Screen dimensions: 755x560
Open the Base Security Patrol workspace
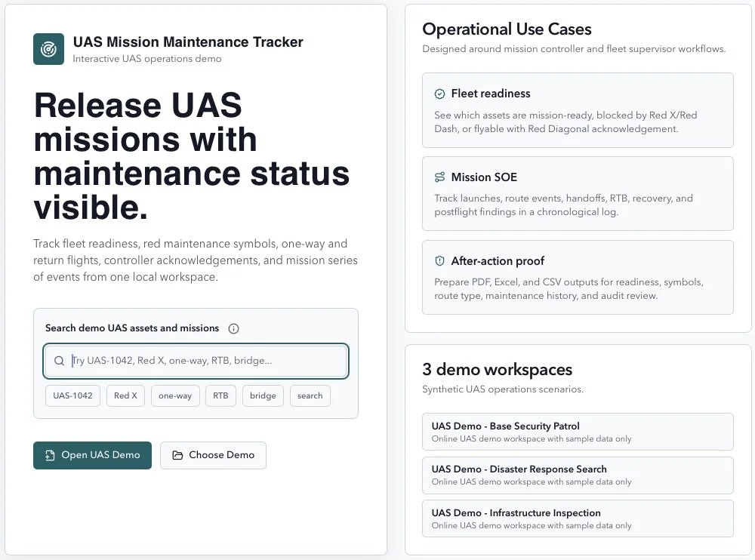coord(578,432)
